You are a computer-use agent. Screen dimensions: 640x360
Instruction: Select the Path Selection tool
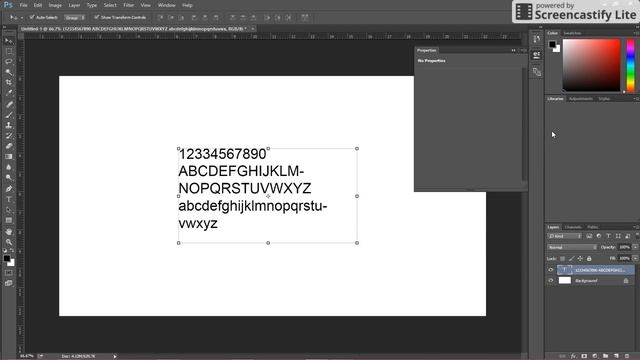pos(9,210)
